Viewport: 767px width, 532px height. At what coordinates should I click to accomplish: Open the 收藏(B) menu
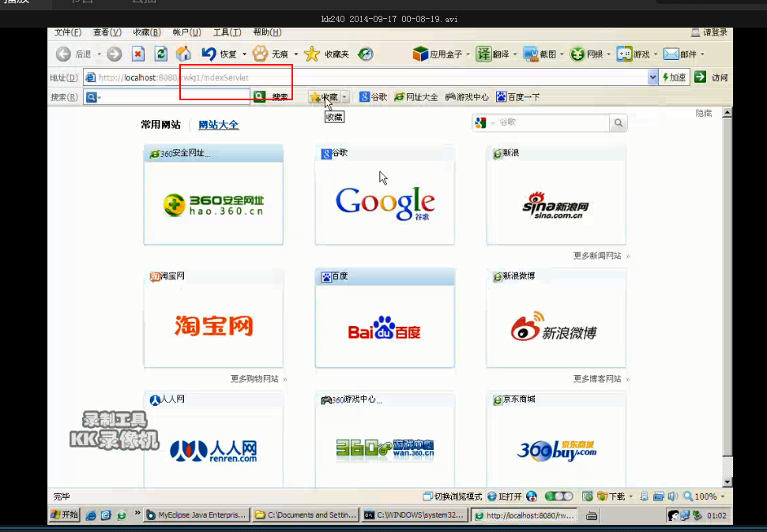[x=147, y=32]
